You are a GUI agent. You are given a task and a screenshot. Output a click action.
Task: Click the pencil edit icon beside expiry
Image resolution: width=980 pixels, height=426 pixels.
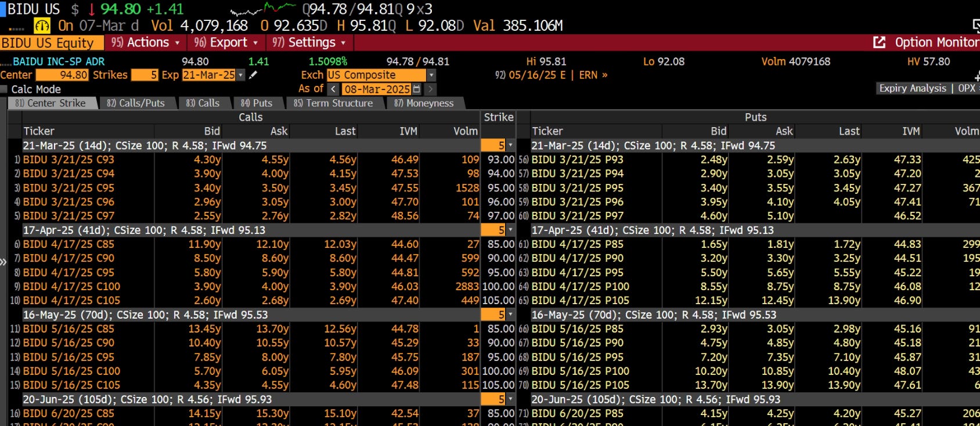[x=253, y=75]
